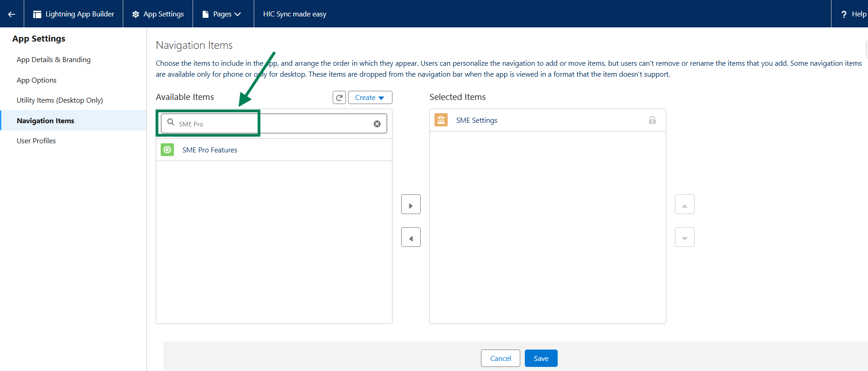Viewport: 868px width, 371px height.
Task: Open App Settings in the header
Action: 158,14
